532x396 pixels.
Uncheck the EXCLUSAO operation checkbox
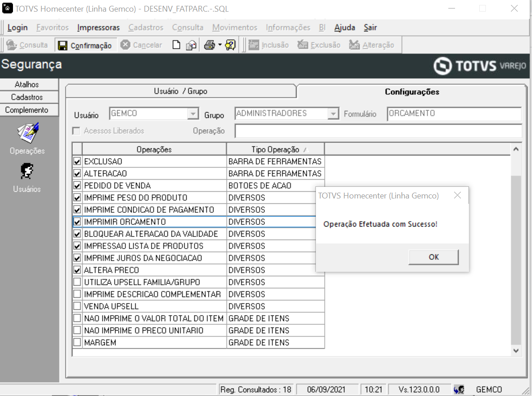click(77, 161)
